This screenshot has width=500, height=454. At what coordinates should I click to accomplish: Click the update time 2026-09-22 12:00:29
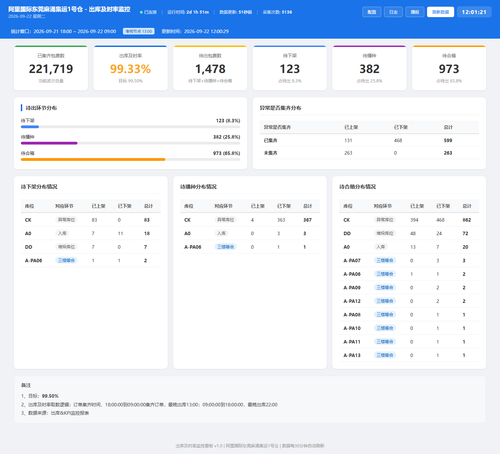pyautogui.click(x=206, y=31)
